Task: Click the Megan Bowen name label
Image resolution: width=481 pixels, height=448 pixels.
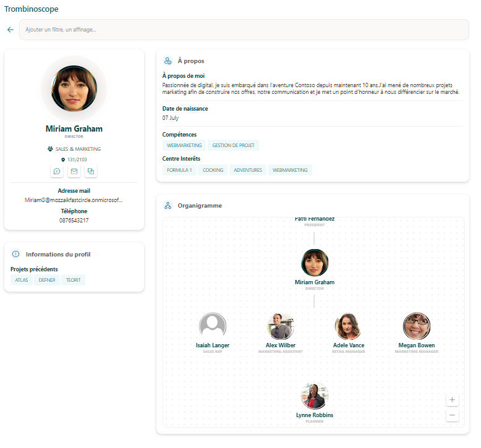Action: 417,345
